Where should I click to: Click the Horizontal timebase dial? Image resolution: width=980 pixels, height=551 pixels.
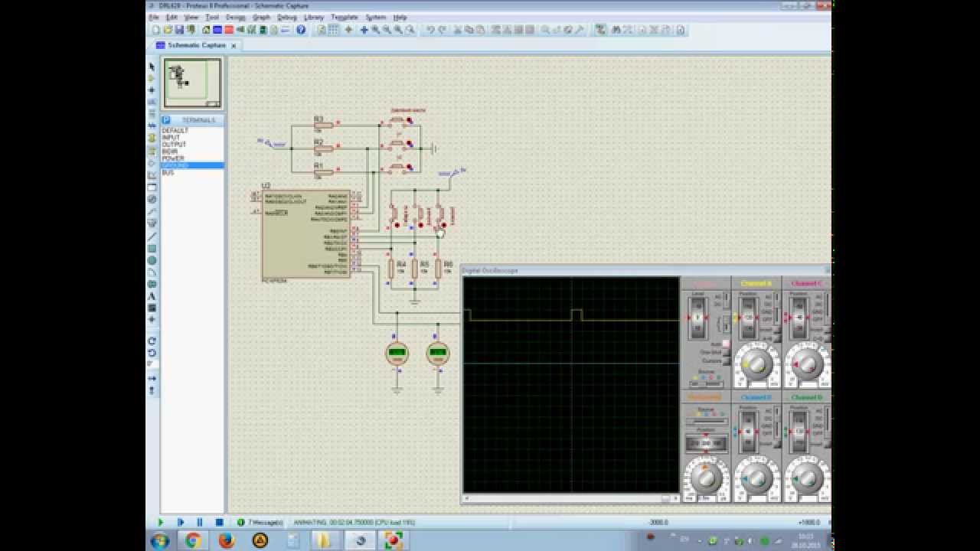click(705, 478)
